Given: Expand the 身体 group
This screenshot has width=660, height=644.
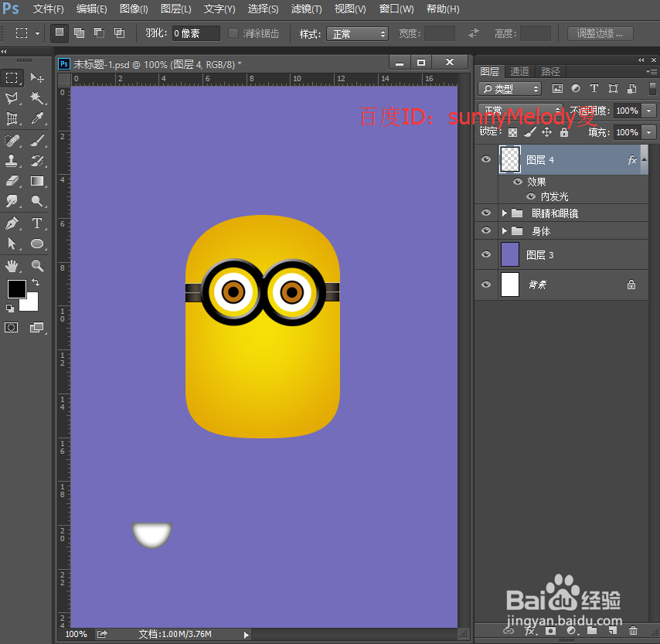Looking at the screenshot, I should point(504,231).
